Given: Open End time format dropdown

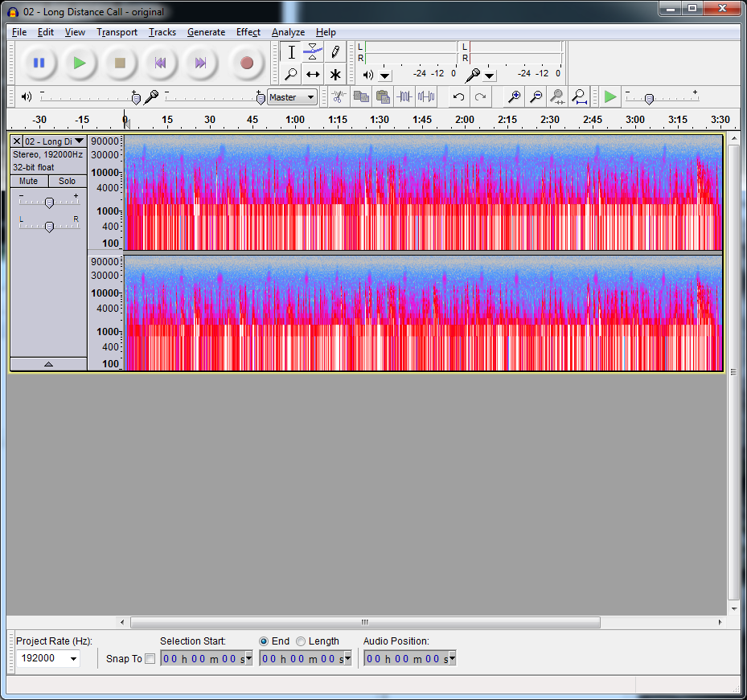Looking at the screenshot, I should coord(348,658).
